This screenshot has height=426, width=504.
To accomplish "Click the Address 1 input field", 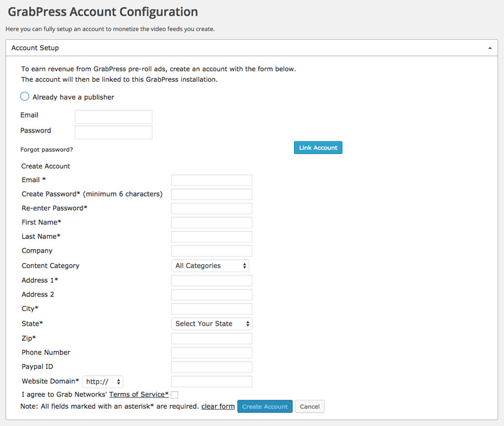I will (212, 280).
